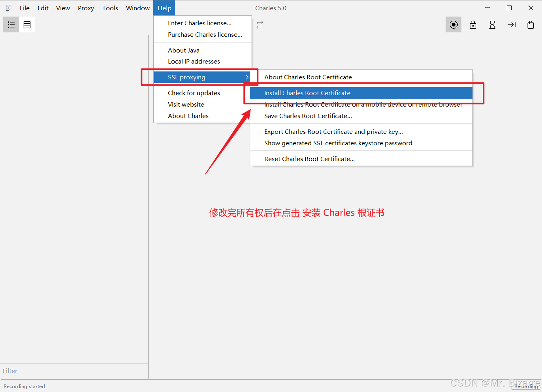Viewport: 542px width, 392px height.
Task: Expand SSL proxying submenu
Action: (x=203, y=77)
